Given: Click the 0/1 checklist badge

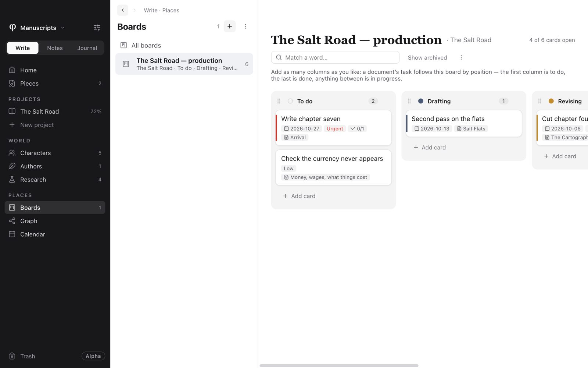Looking at the screenshot, I should coord(357,129).
